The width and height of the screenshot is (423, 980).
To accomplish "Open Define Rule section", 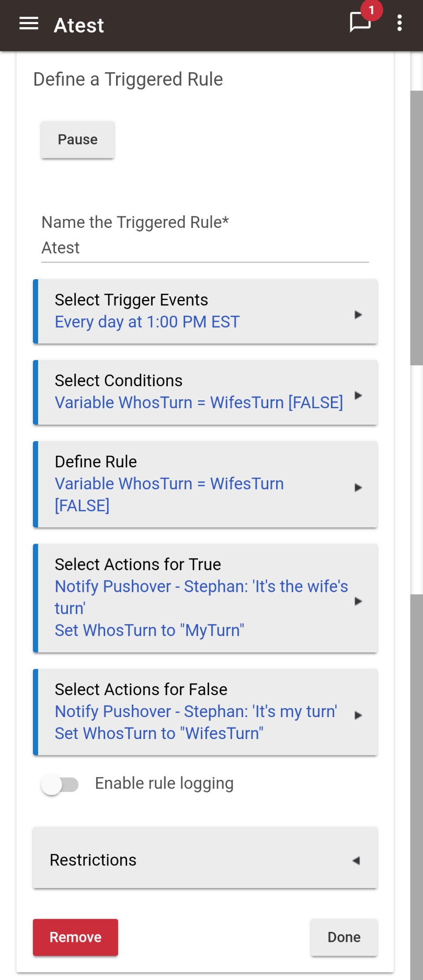I will (205, 485).
